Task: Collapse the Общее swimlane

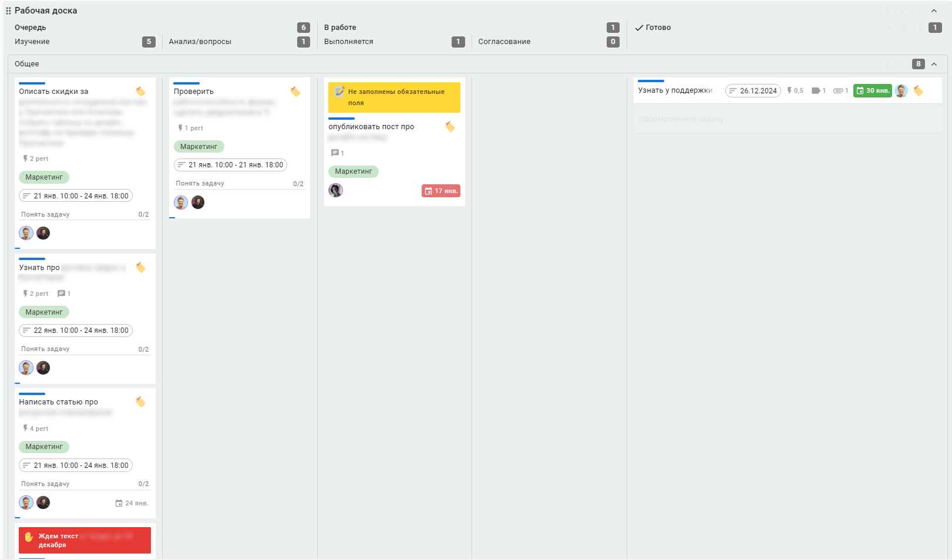Action: [x=934, y=64]
